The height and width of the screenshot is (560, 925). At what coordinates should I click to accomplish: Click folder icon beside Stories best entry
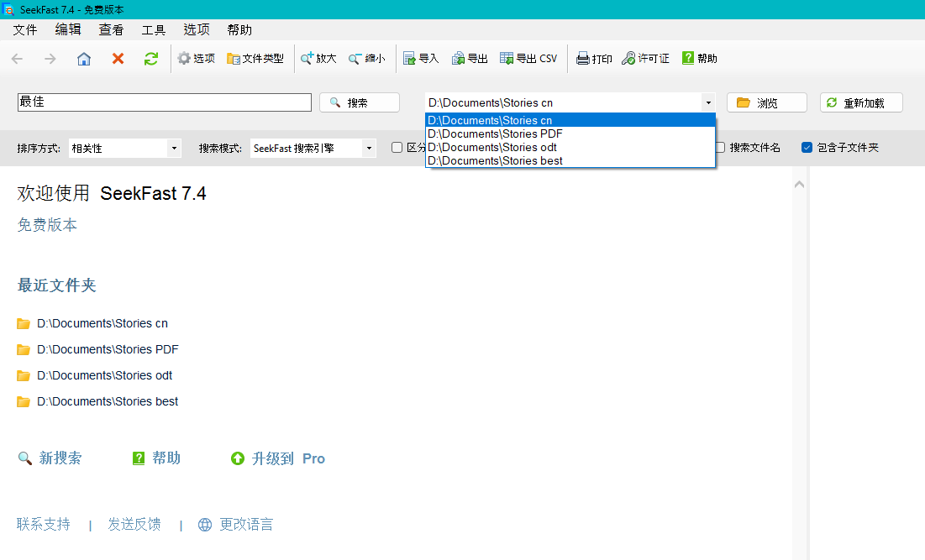24,401
